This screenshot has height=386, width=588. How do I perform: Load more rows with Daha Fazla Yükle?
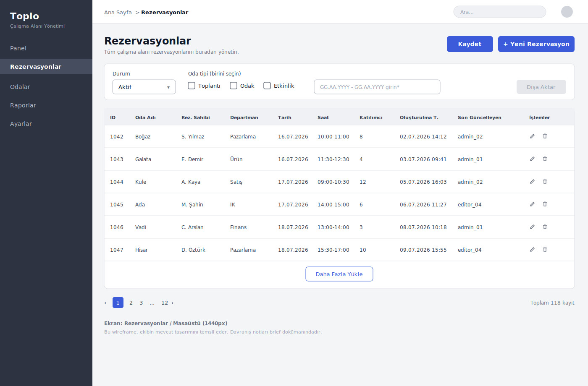pos(339,274)
